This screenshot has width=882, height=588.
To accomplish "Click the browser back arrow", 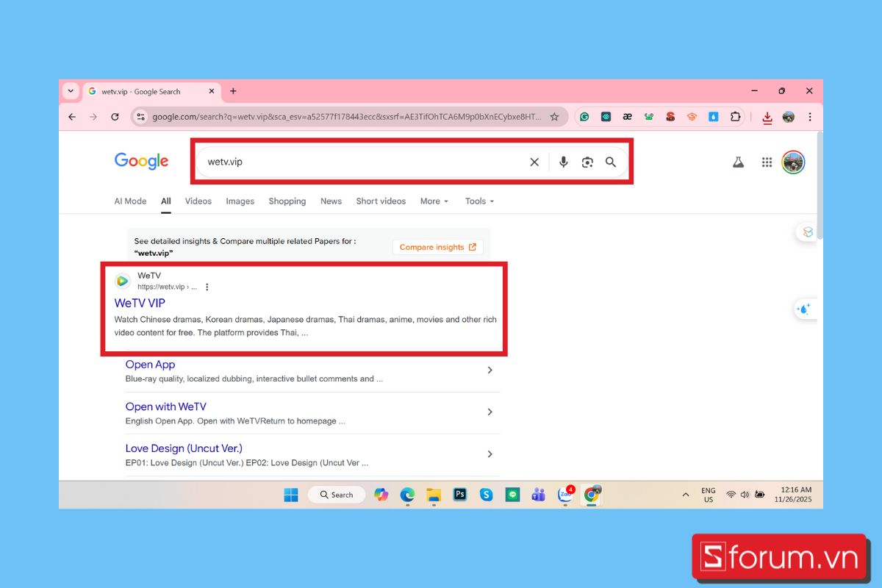I will point(72,117).
